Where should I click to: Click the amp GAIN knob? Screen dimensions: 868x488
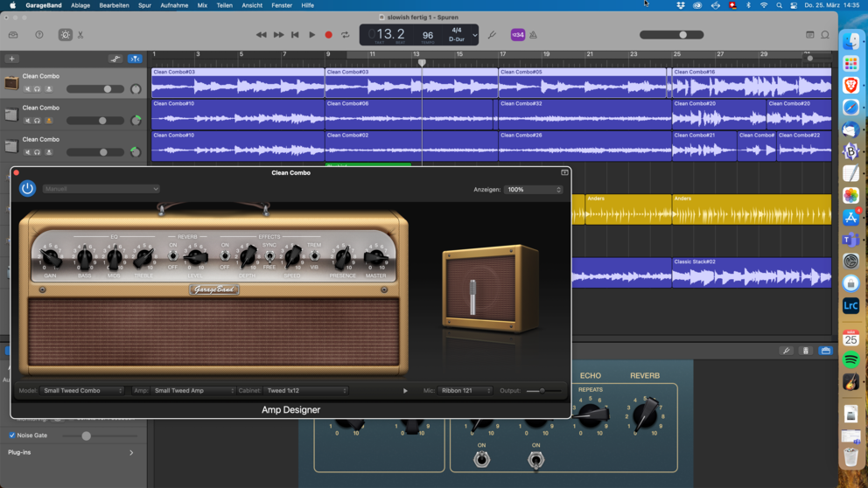pos(51,258)
